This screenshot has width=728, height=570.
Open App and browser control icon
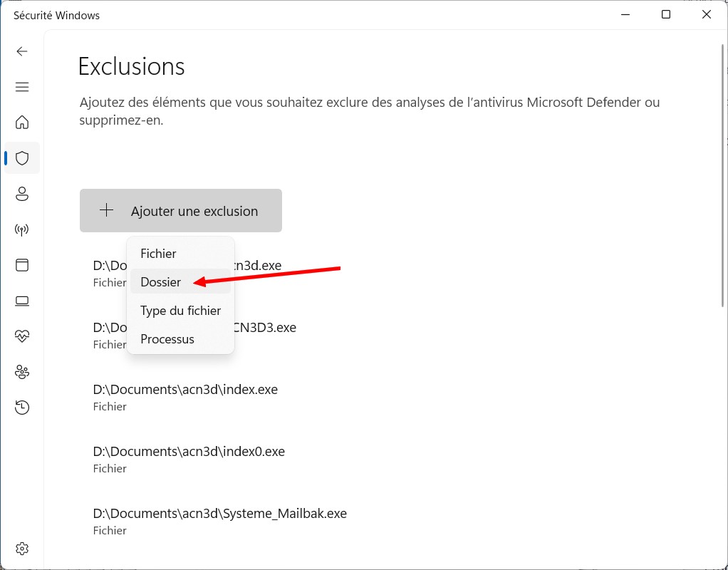coord(22,265)
